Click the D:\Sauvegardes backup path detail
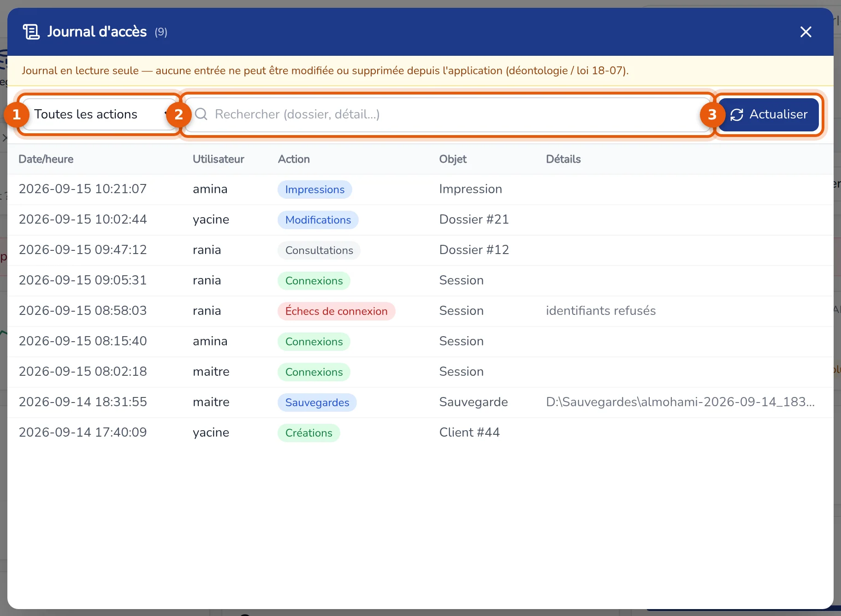Screen dimensions: 841x616 [x=681, y=402]
